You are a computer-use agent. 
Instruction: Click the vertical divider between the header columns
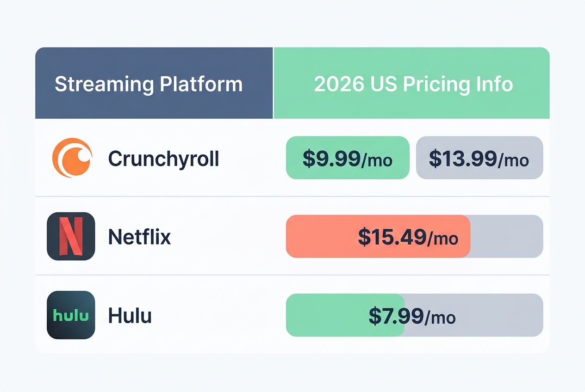274,83
